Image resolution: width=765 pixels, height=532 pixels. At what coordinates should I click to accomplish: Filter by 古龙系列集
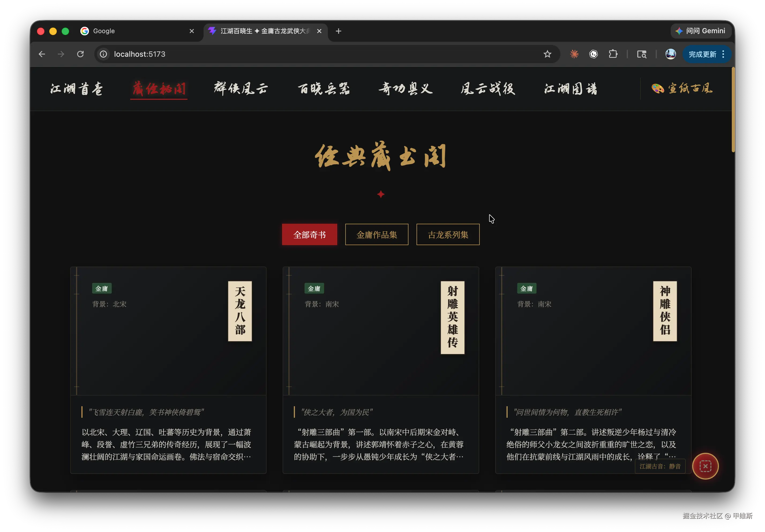(448, 234)
